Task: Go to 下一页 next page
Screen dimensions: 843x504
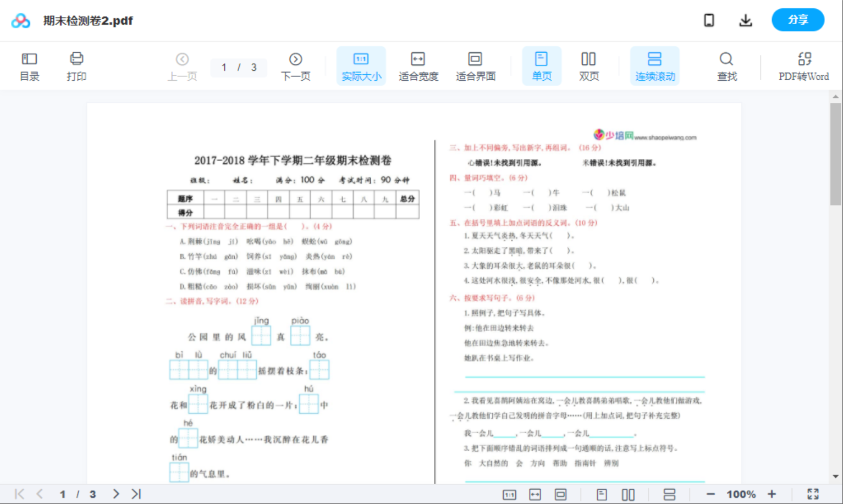Action: (295, 67)
